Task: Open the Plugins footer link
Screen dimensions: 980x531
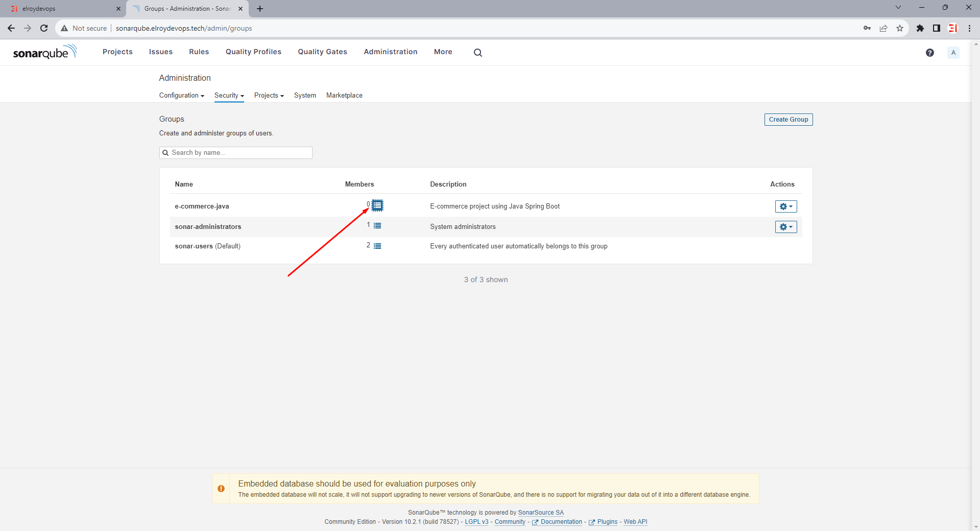Action: 603,522
